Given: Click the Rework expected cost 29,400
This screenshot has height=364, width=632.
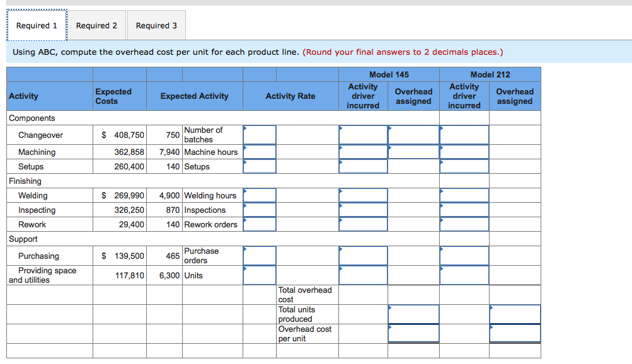Looking at the screenshot, I should click(132, 224).
